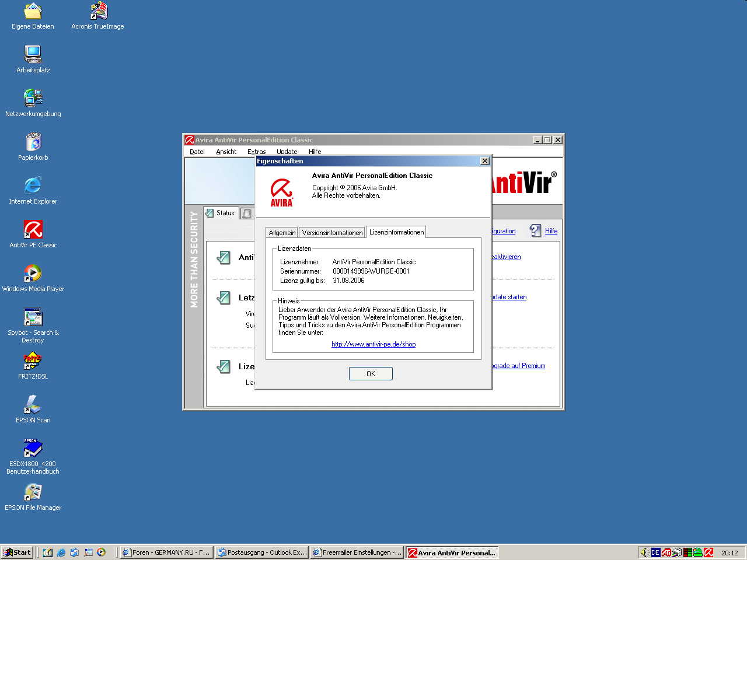Click the license date 31.08.2006
747x700 pixels.
tap(348, 281)
